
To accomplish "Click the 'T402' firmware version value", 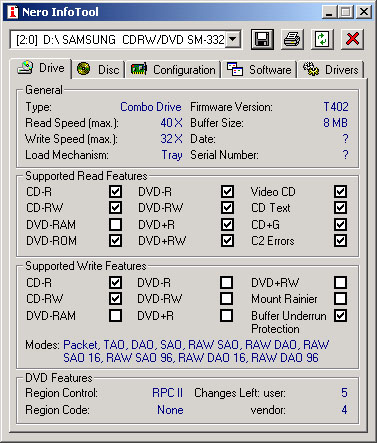I will coord(336,107).
